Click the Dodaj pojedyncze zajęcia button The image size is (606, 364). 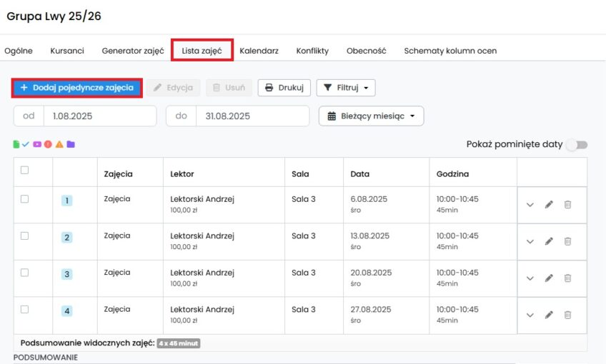(77, 88)
